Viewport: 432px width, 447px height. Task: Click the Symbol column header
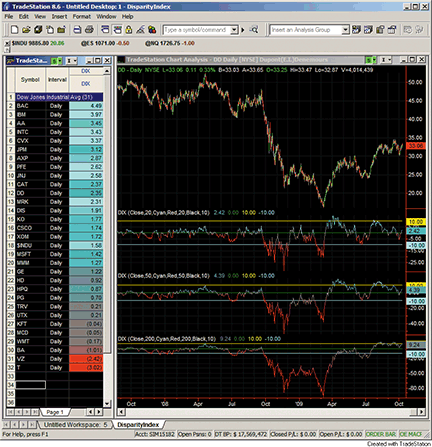[x=30, y=80]
